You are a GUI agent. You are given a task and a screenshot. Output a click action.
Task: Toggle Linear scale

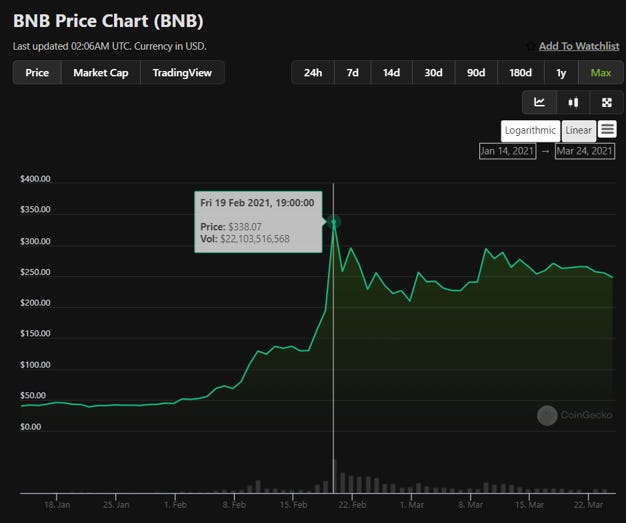(x=578, y=131)
